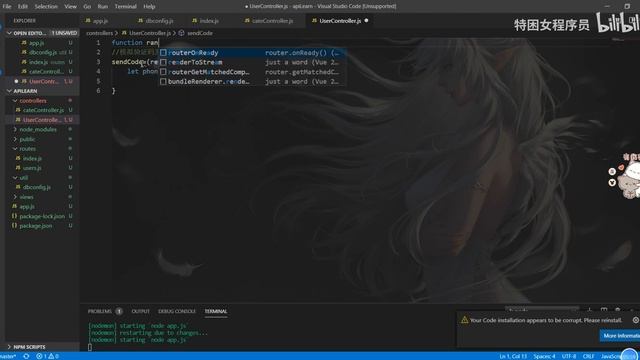Image resolution: width=640 pixels, height=360 pixels.
Task: Collapse the APILEARN project section
Action: point(9,91)
